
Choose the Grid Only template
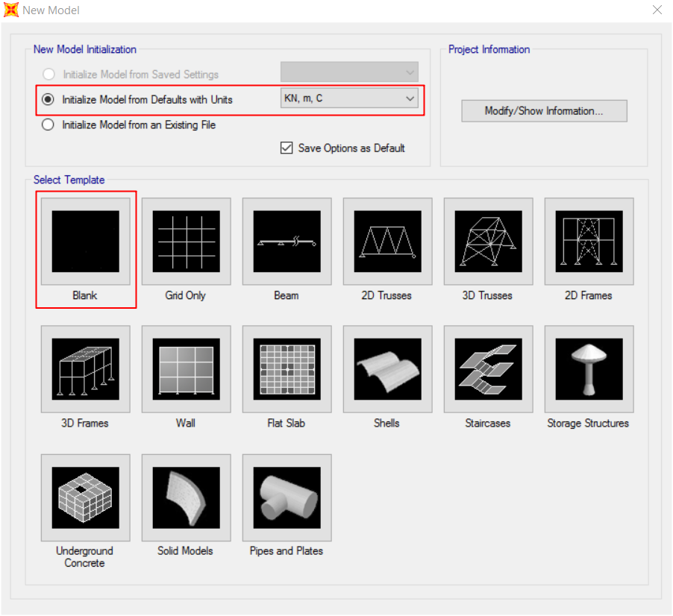(x=187, y=241)
